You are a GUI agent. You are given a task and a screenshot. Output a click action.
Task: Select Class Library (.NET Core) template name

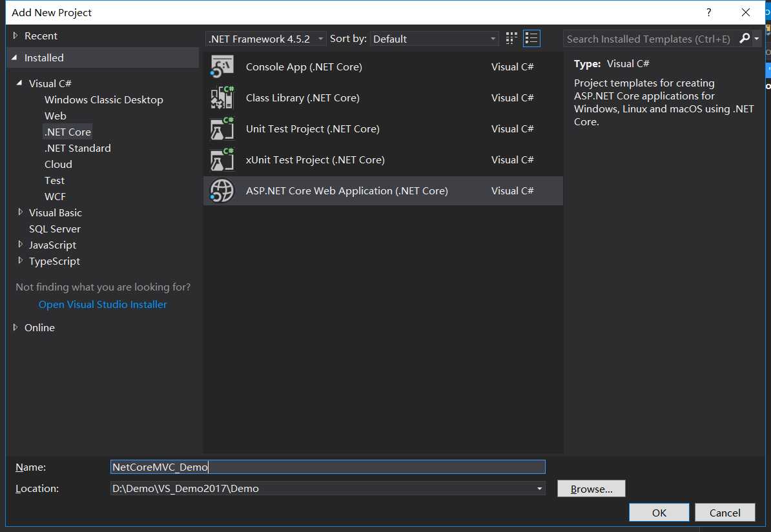point(302,98)
